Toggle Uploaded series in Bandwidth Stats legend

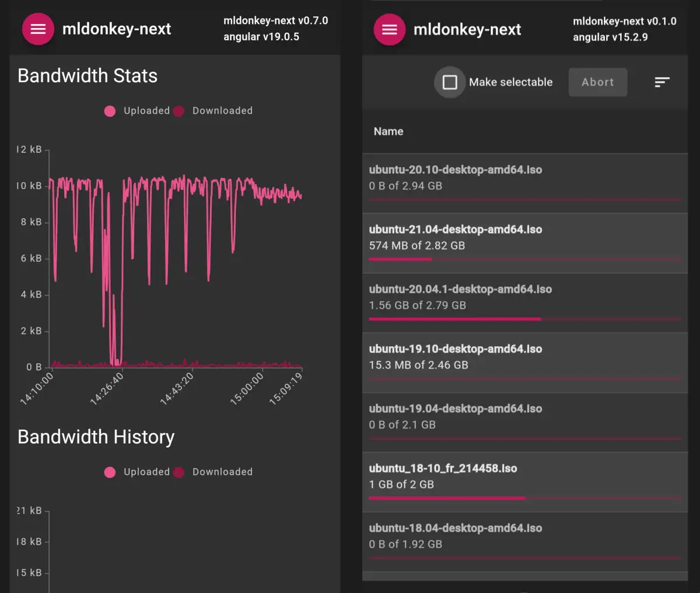[137, 111]
